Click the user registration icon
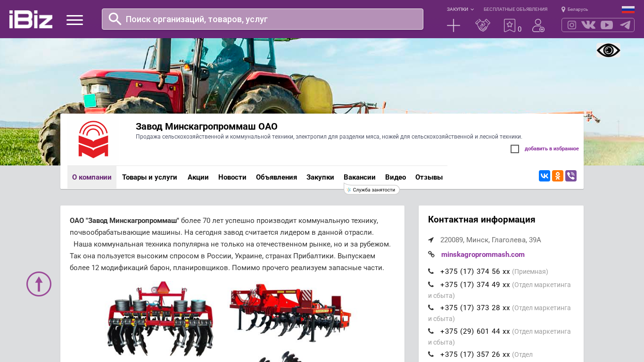Viewport: 644px width, 362px height. [x=538, y=25]
